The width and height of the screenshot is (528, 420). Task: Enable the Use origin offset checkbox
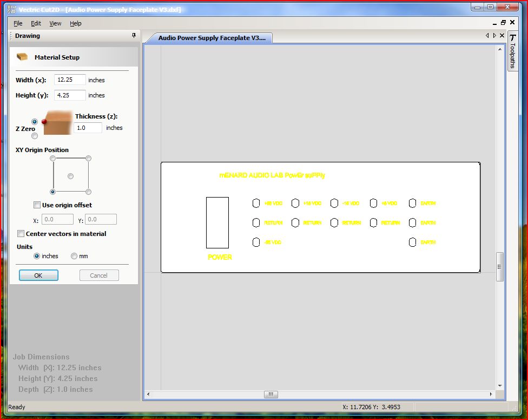click(37, 205)
